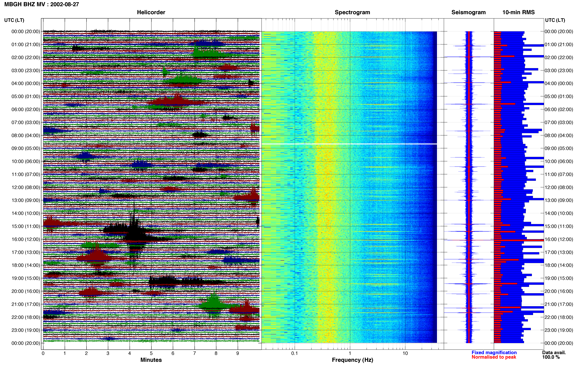Screen dimensions: 588x368
Task: Click the left 'UTC (LT)' axis label
Action: click(x=14, y=20)
